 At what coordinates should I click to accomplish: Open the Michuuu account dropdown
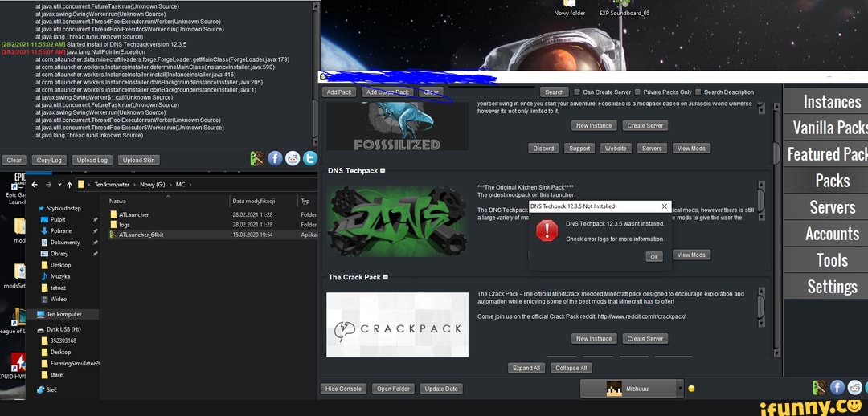pos(680,389)
